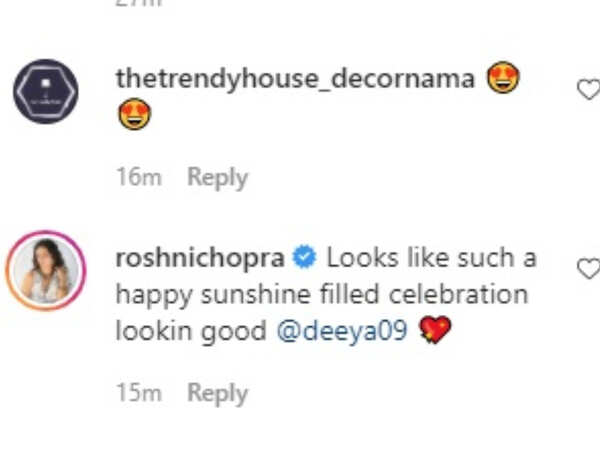Click the "Looks like such a" comment text
The height and width of the screenshot is (450, 600).
[431, 259]
